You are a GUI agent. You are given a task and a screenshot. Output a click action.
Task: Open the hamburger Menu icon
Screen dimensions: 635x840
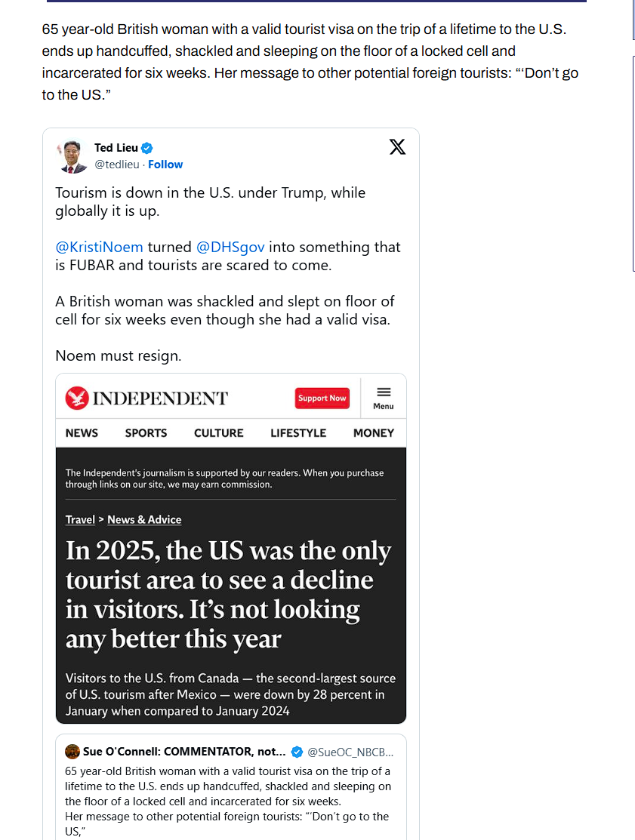click(384, 397)
